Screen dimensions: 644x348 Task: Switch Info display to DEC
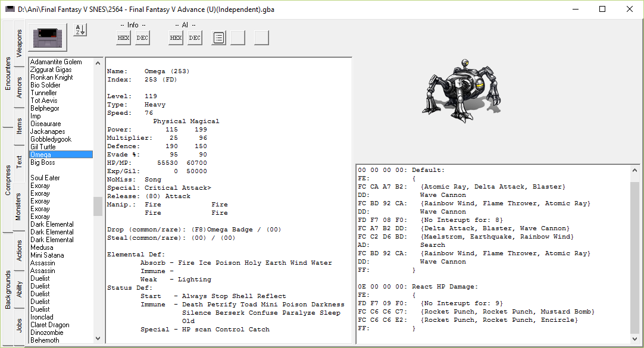coord(142,37)
